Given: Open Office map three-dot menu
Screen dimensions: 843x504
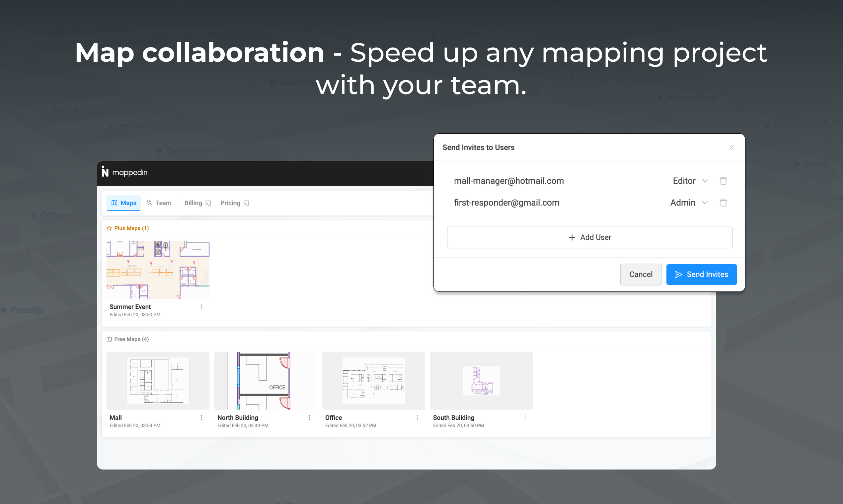Looking at the screenshot, I should click(417, 417).
